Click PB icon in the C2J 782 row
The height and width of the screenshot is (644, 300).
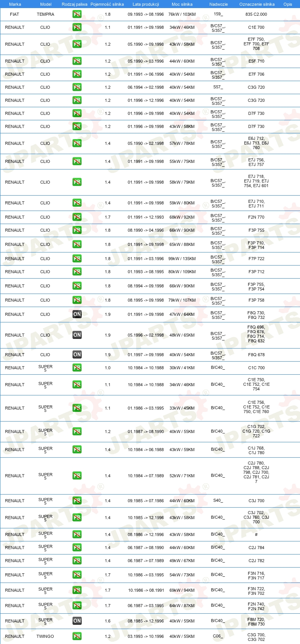(77, 561)
